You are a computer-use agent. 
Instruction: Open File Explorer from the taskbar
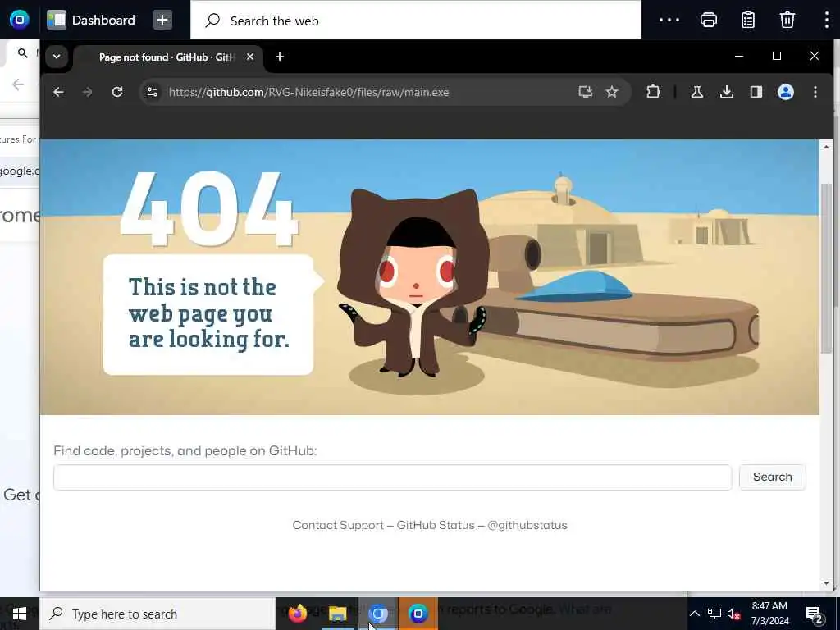click(x=337, y=614)
